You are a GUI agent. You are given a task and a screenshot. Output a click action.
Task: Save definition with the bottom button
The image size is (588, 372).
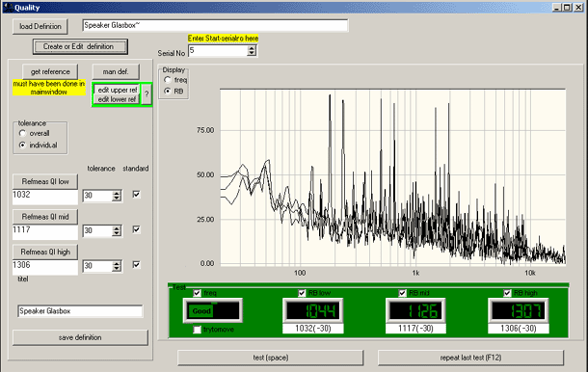click(x=80, y=337)
